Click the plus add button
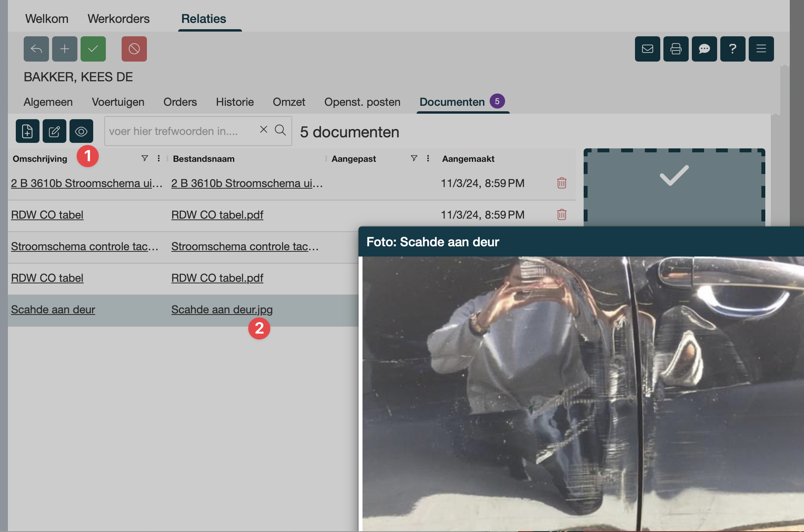 (x=64, y=49)
